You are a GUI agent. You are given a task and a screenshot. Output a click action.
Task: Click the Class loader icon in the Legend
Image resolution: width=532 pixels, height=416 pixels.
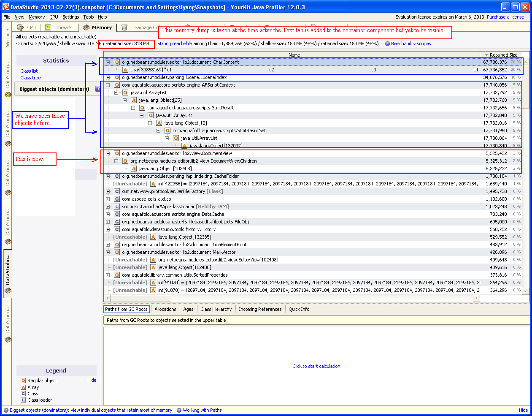click(23, 400)
